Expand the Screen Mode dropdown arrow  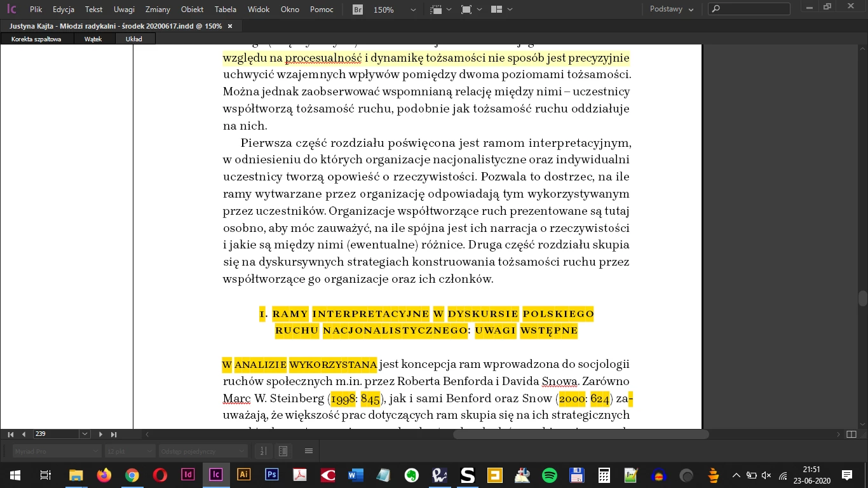[480, 10]
